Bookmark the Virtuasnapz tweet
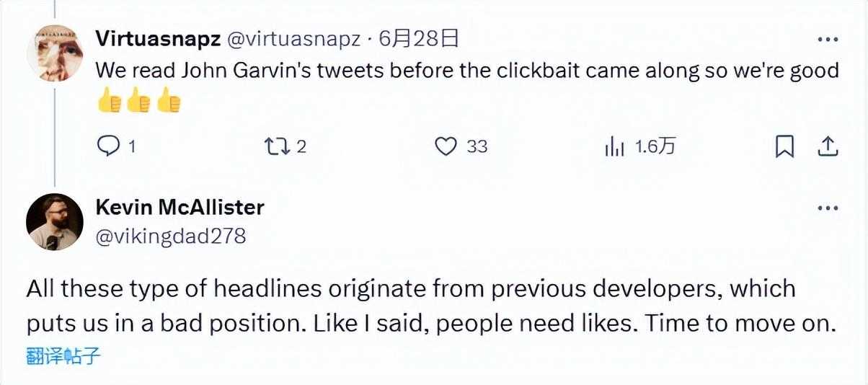This screenshot has height=385, width=868. (x=784, y=147)
